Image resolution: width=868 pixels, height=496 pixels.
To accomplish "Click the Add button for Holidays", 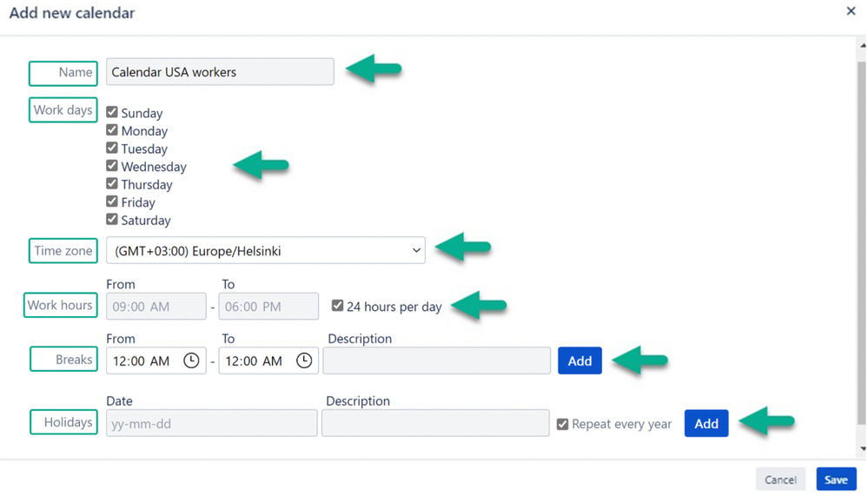I will pos(706,423).
